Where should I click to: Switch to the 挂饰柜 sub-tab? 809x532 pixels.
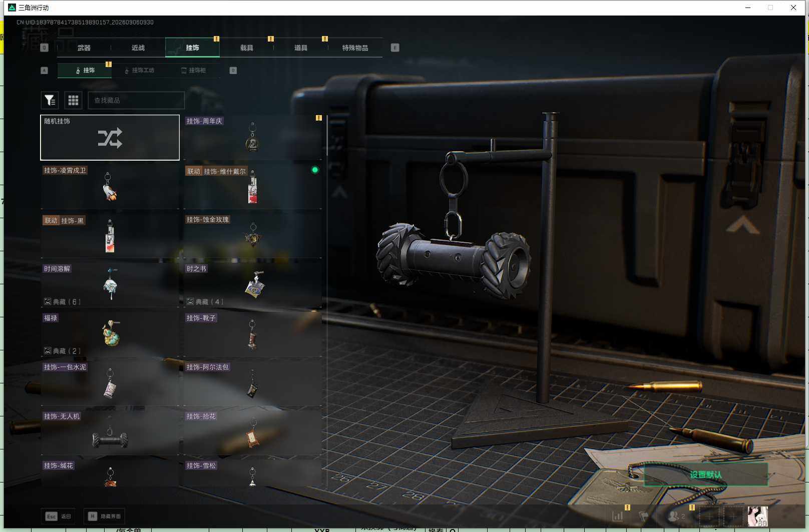(x=193, y=71)
